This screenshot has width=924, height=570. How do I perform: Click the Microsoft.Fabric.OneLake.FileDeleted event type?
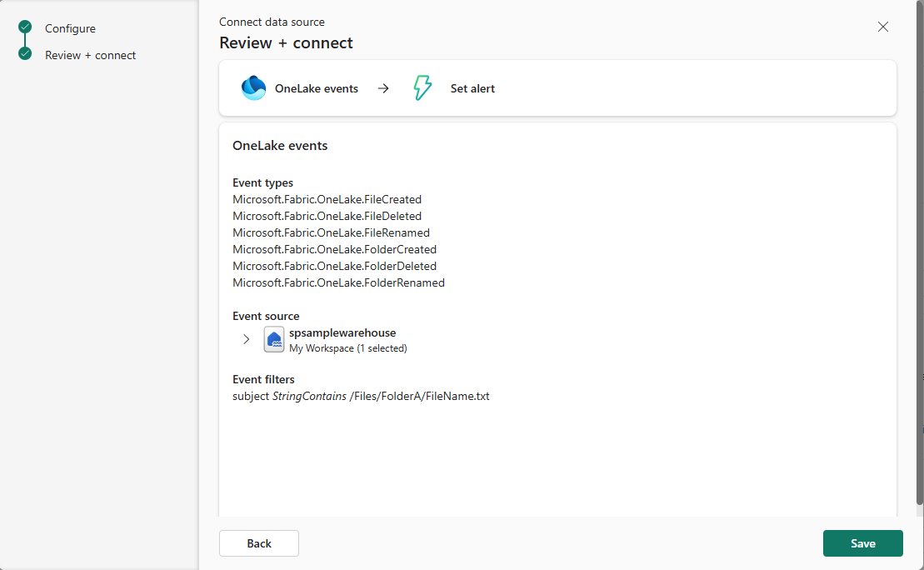(x=327, y=216)
